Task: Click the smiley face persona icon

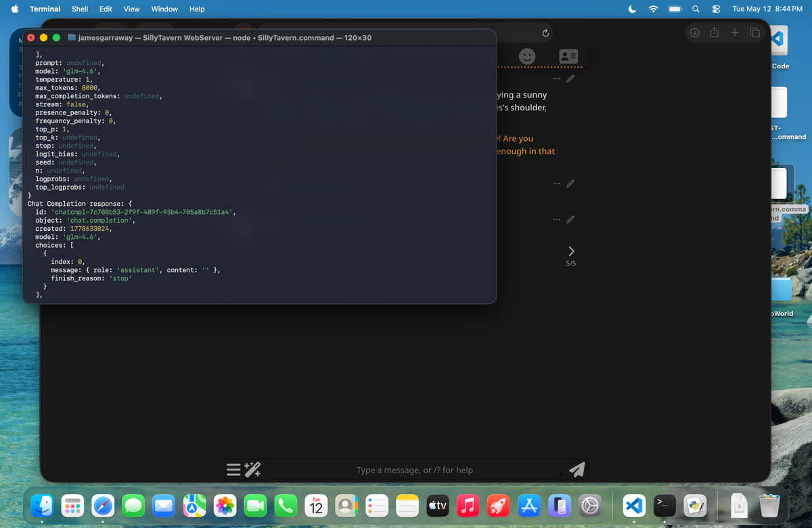Action: pos(527,56)
